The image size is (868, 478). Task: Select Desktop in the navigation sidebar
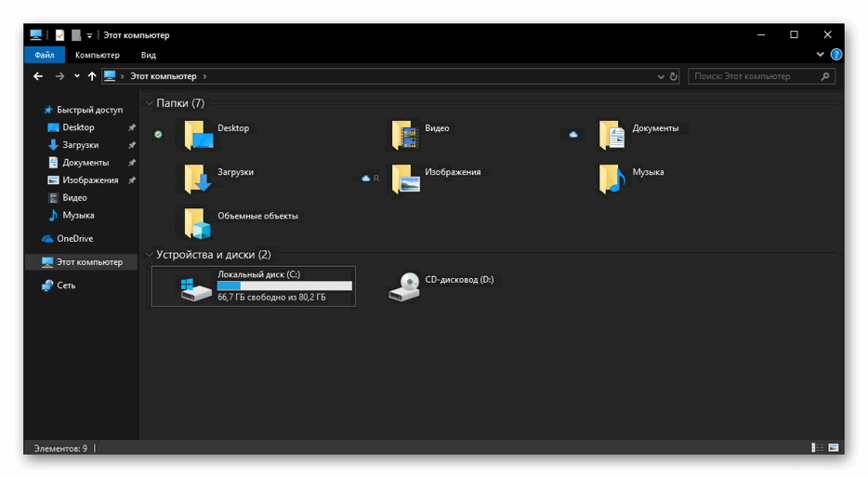(71, 127)
